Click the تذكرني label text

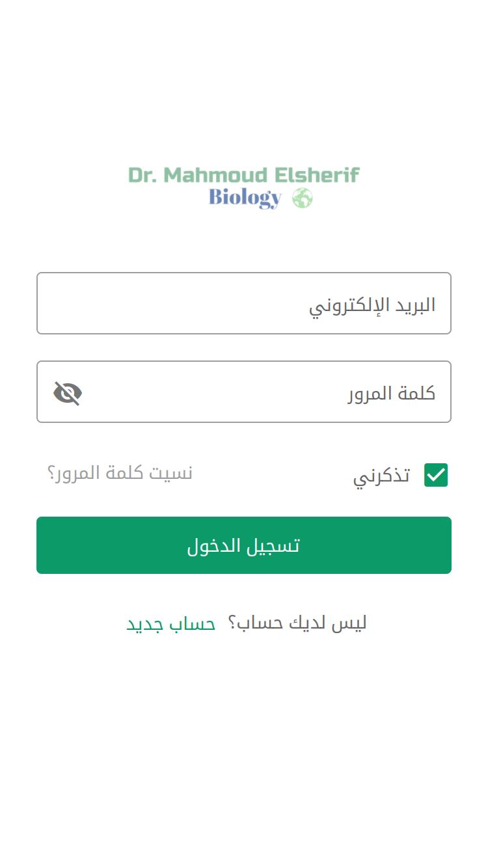coord(382,476)
